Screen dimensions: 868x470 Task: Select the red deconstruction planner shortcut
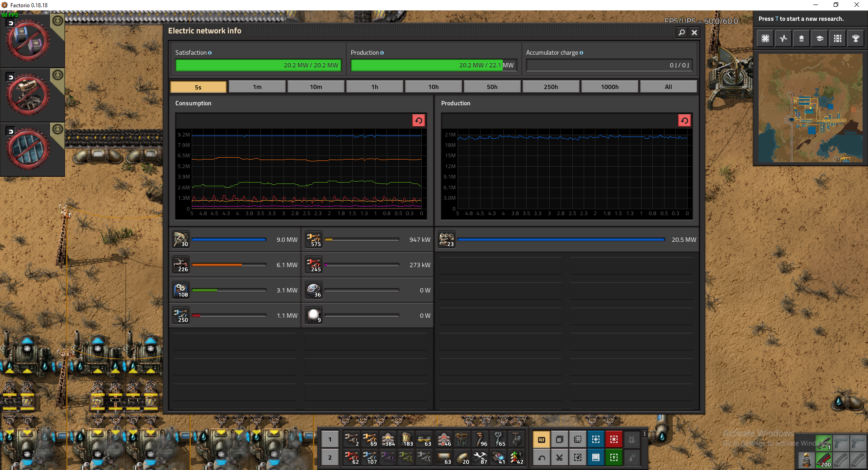coord(614,439)
